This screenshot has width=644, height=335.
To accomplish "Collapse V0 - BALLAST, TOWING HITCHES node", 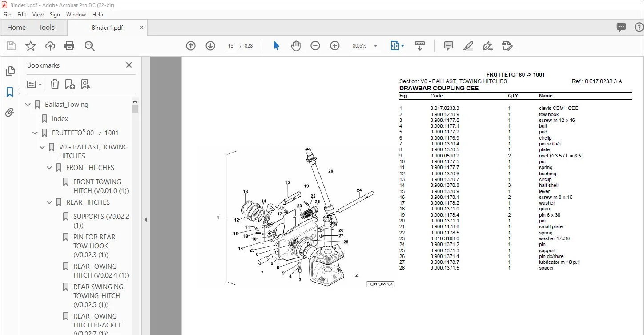I will (x=43, y=147).
